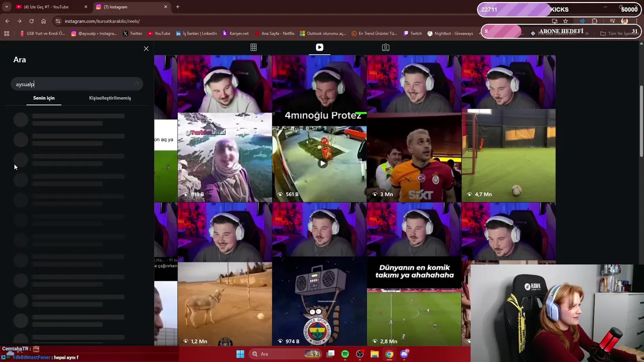Open Spotify from the taskbar
This screenshot has height=362, width=644.
[x=345, y=354]
